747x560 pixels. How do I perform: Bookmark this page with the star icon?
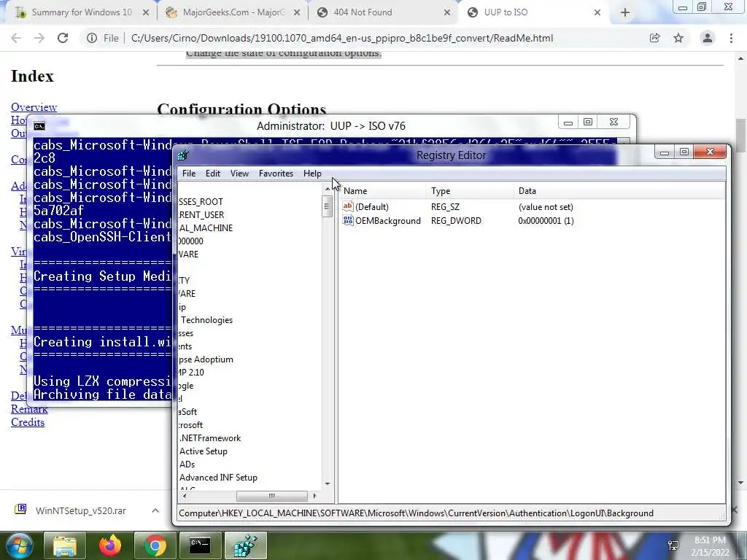pyautogui.click(x=678, y=38)
